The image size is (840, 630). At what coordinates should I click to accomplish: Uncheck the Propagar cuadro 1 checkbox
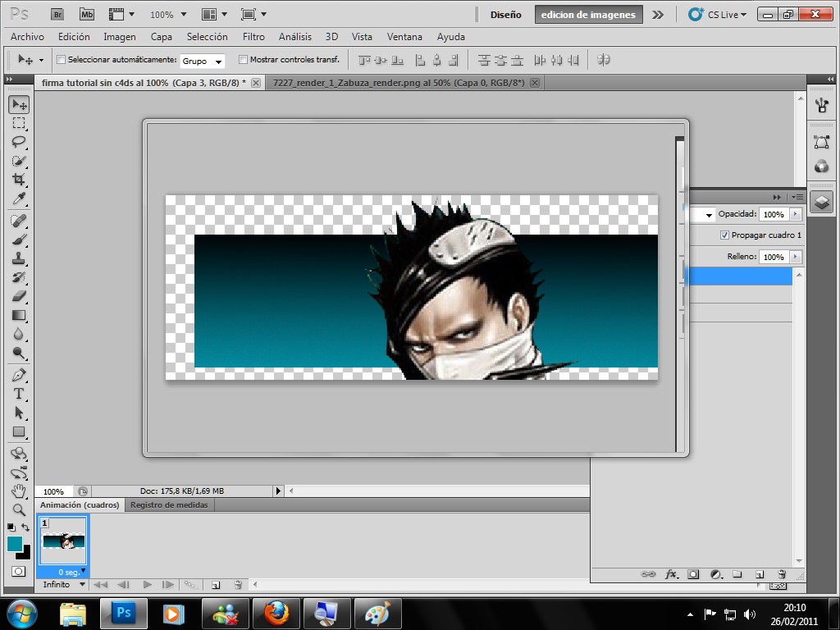[724, 235]
